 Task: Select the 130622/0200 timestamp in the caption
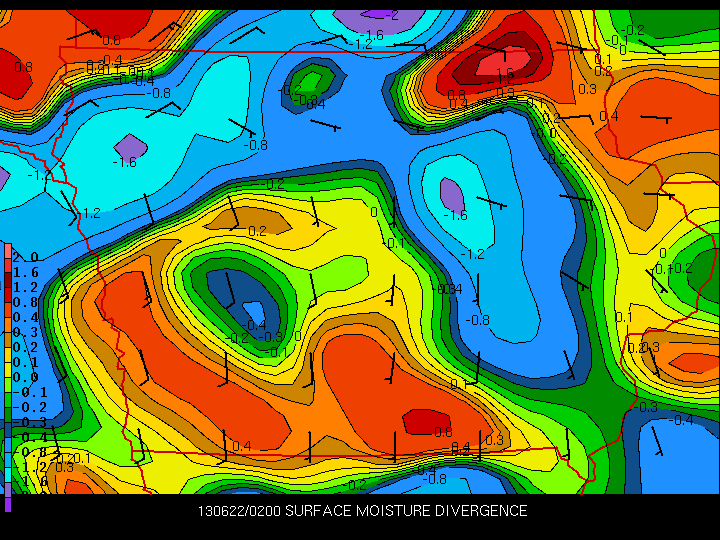point(239,511)
